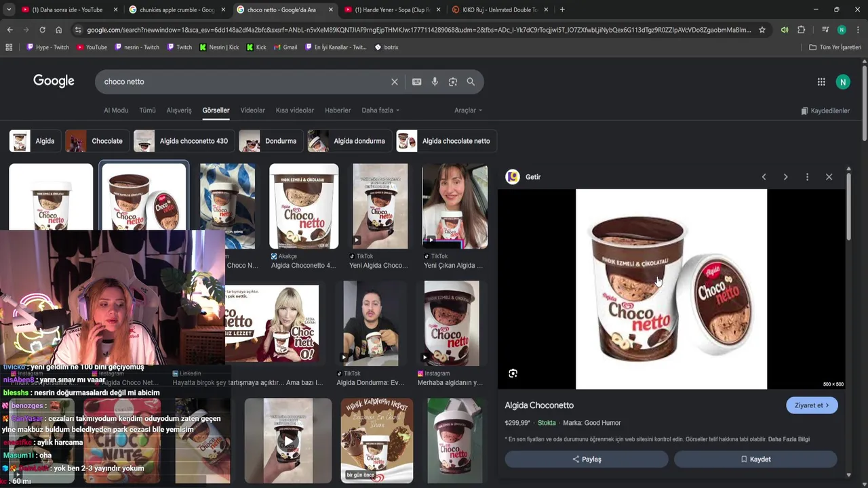The image size is (868, 488).
Task: Click the Kaydet save button
Action: pyautogui.click(x=755, y=459)
